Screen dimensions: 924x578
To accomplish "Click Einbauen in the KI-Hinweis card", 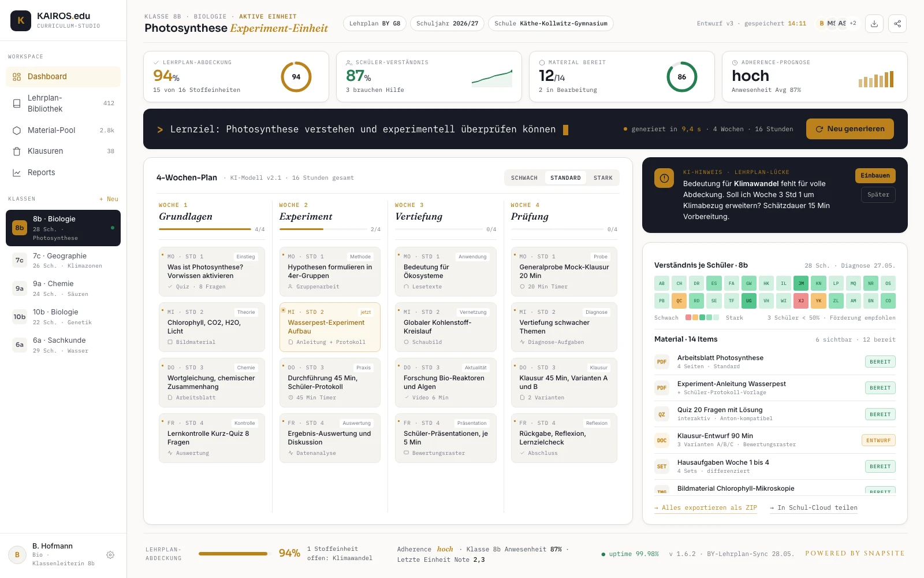I will [x=875, y=176].
